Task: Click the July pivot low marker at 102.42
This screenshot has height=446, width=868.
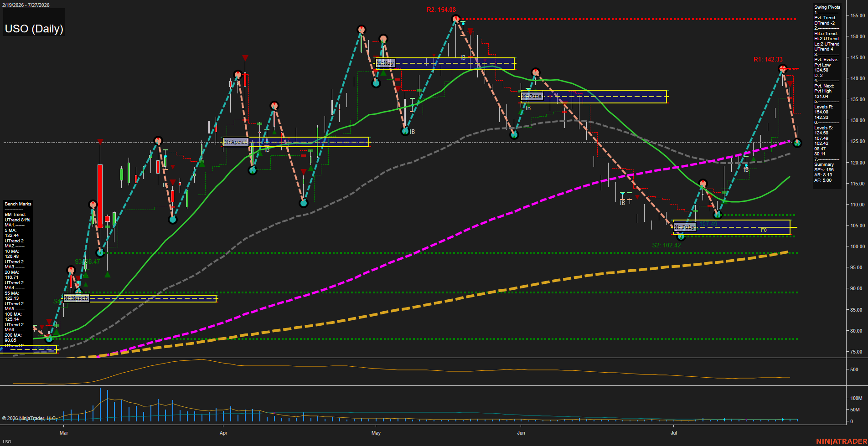Action: 681,236
